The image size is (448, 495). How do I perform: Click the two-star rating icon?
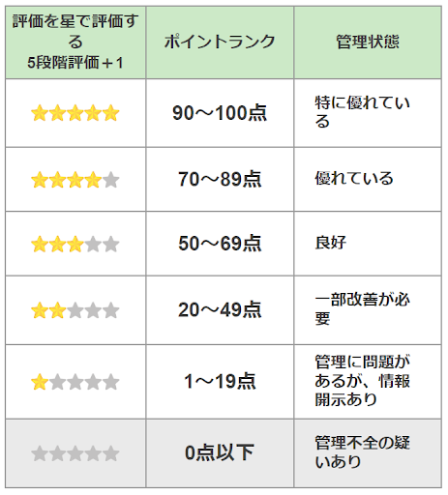click(x=75, y=310)
